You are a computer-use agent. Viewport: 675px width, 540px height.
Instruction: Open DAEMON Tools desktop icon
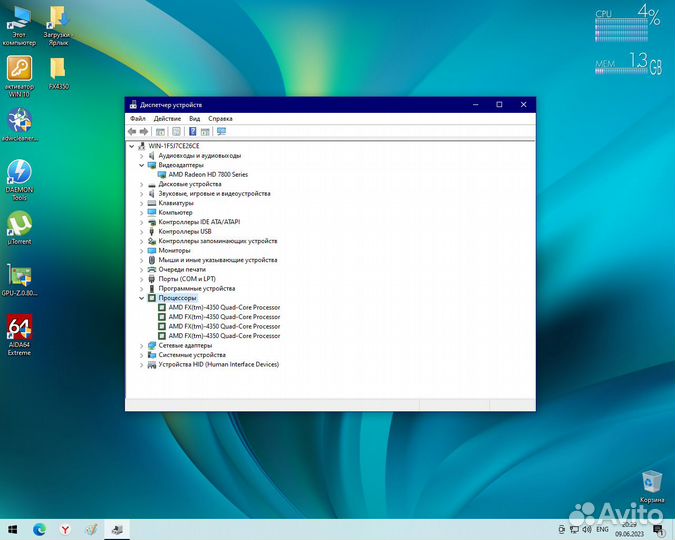tap(19, 180)
